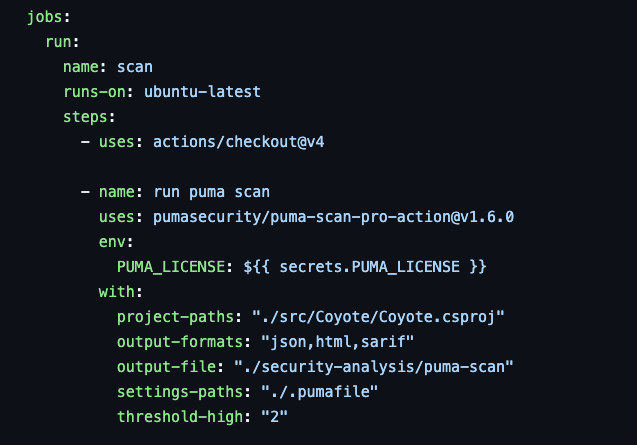Click the "steps:" key

(89, 117)
